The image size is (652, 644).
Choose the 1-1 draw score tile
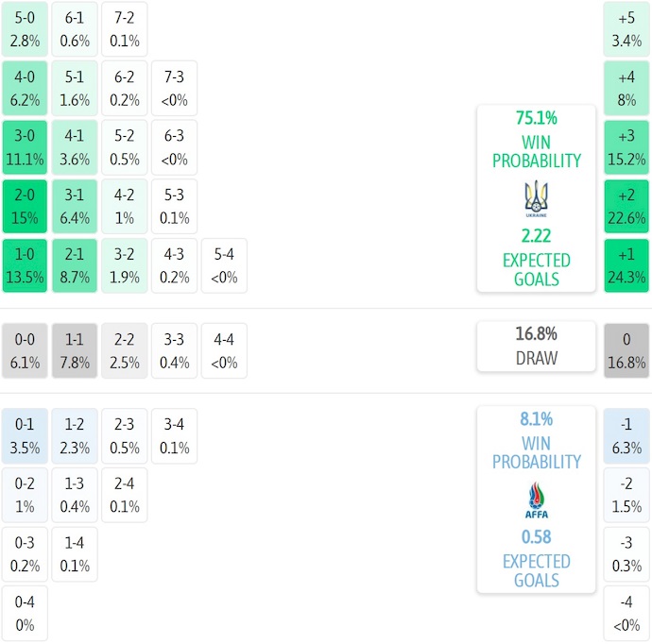(75, 350)
